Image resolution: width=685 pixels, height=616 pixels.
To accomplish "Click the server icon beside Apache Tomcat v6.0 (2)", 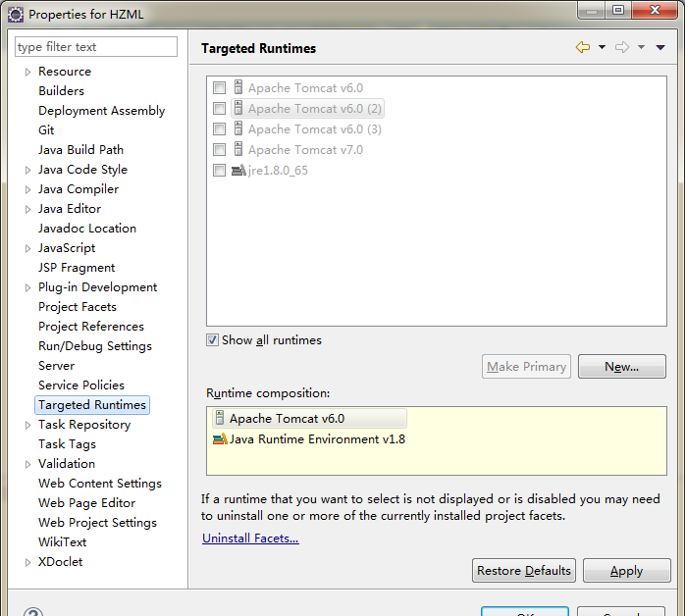I will tap(238, 108).
